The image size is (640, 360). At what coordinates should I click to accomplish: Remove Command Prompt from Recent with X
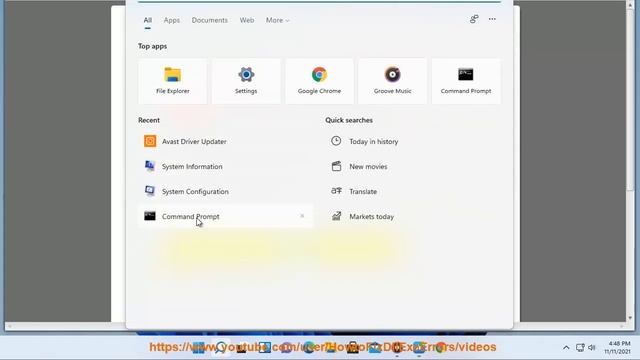click(x=302, y=216)
